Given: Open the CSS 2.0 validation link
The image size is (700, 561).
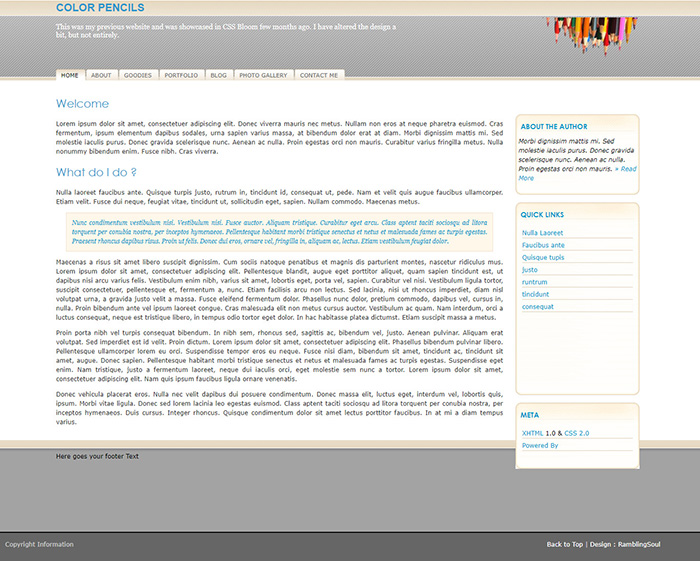Looking at the screenshot, I should pyautogui.click(x=577, y=433).
